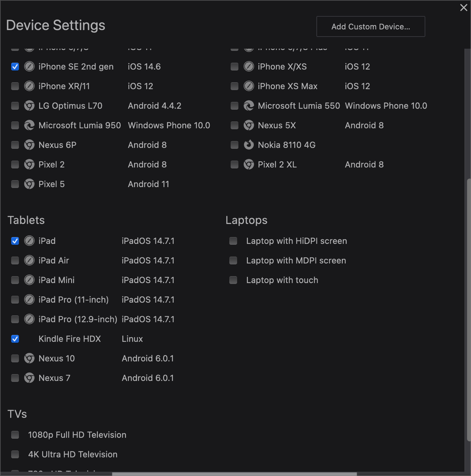This screenshot has height=476, width=471.
Task: Click the Safari icon beside iPad
Action: pyautogui.click(x=29, y=241)
